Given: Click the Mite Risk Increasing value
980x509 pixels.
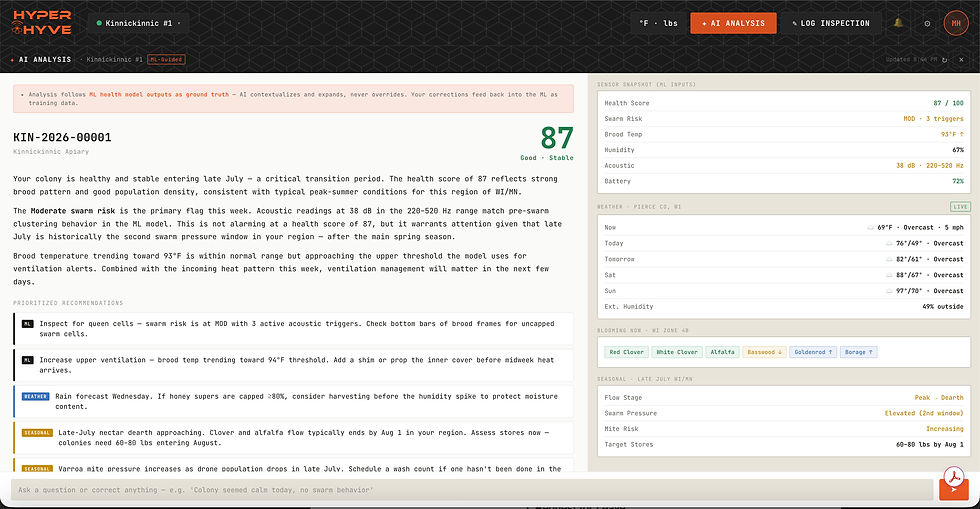Looking at the screenshot, I should pyautogui.click(x=944, y=429).
